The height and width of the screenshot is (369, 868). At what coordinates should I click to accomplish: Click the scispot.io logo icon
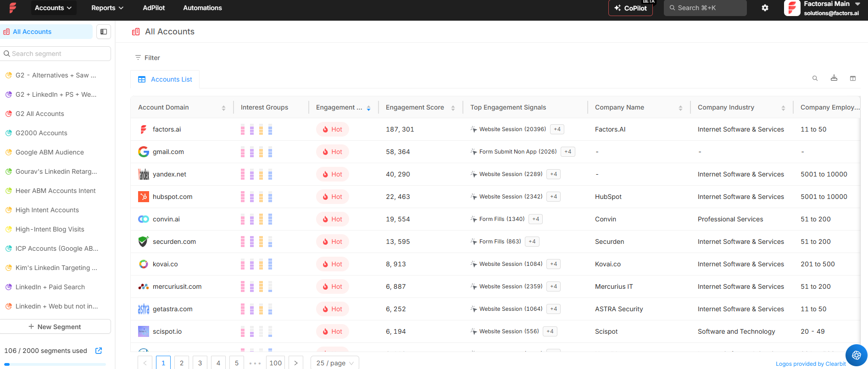(144, 331)
